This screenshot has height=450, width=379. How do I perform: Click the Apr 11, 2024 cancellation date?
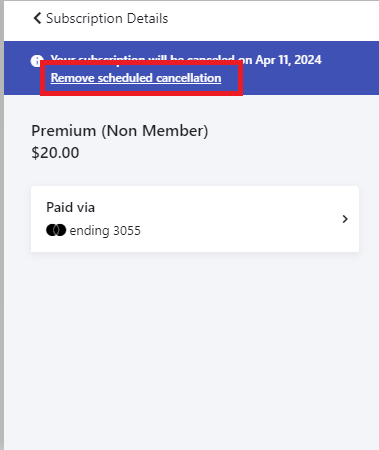(288, 60)
